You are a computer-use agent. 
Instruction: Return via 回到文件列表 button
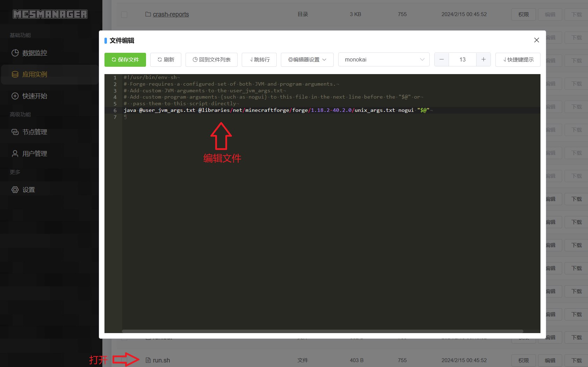tap(211, 60)
